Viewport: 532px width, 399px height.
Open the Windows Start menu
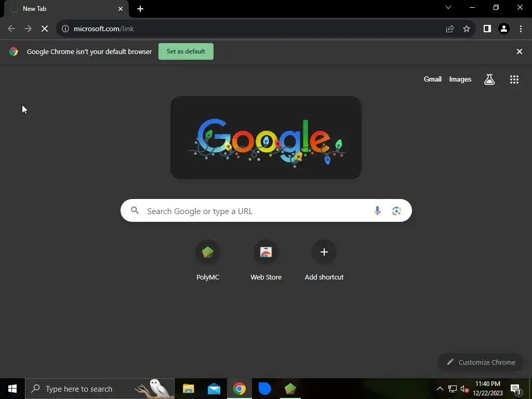12,389
